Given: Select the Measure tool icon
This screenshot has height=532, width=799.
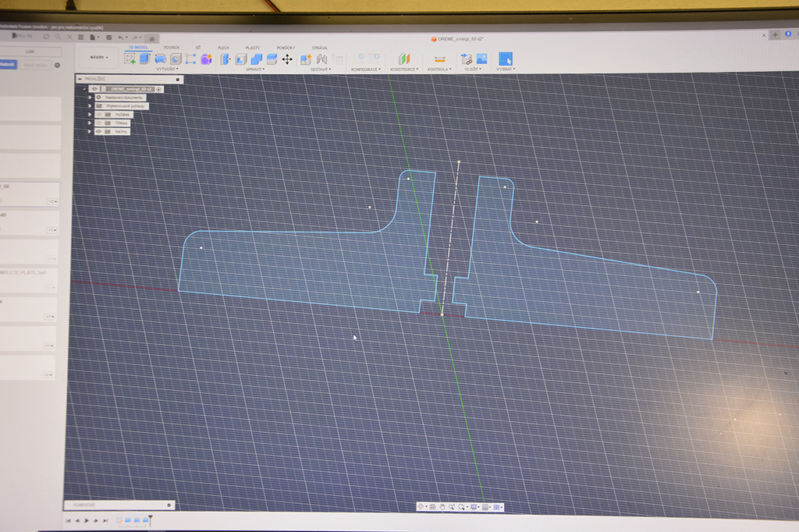Looking at the screenshot, I should click(x=439, y=59).
